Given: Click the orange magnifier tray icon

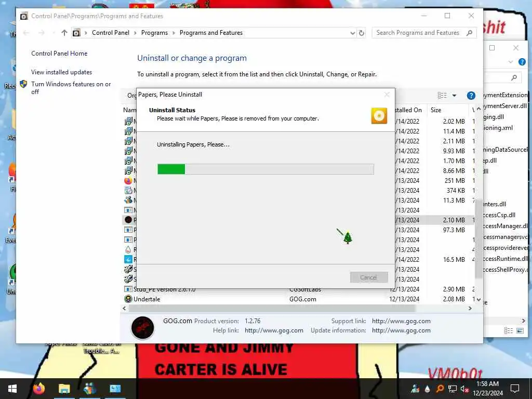Looking at the screenshot, I should (440, 389).
